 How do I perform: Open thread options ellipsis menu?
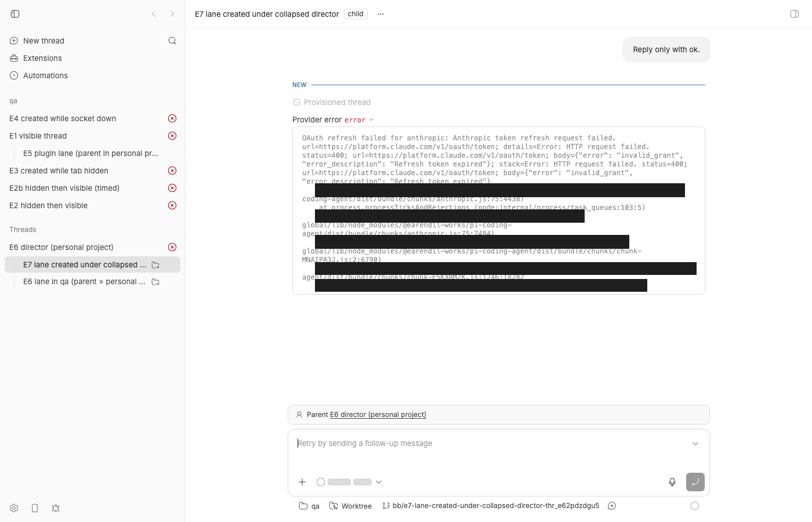[380, 14]
